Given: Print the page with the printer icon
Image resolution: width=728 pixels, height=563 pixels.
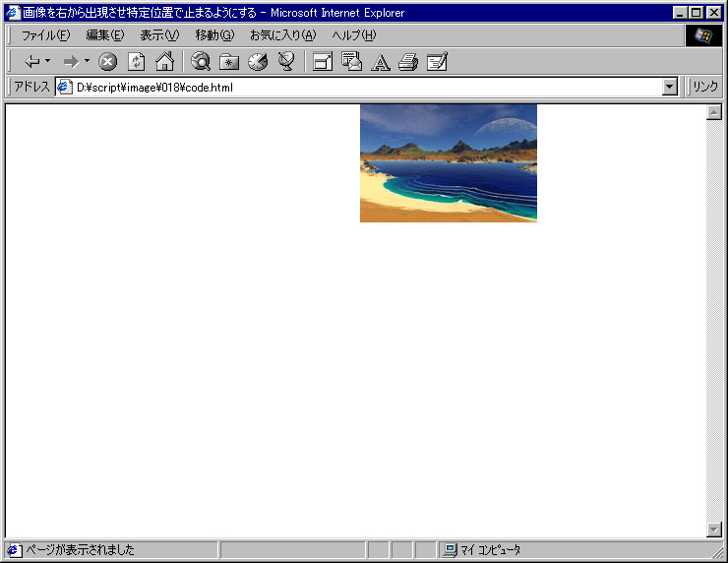Looking at the screenshot, I should (408, 61).
